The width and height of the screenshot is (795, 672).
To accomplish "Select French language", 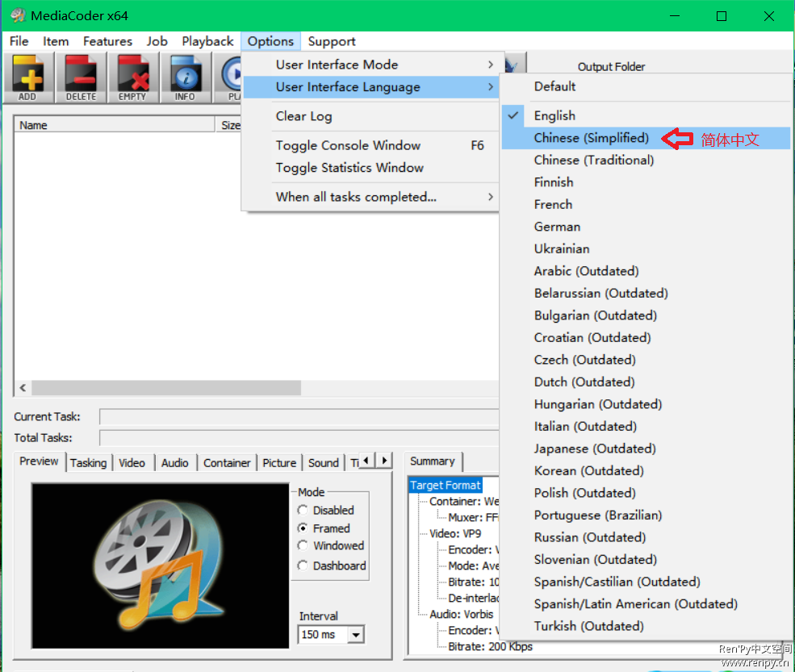I will tap(646, 204).
